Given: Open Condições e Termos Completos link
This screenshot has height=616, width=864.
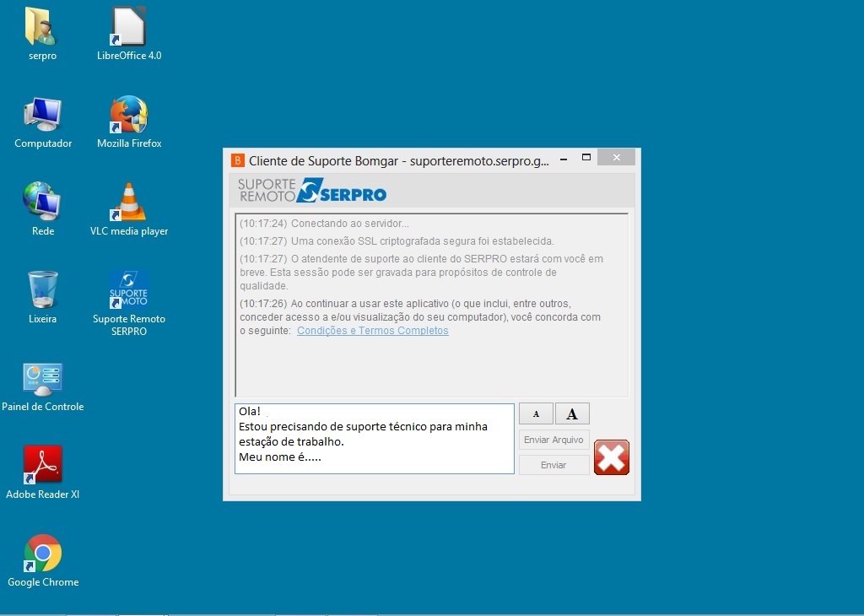Looking at the screenshot, I should click(372, 331).
